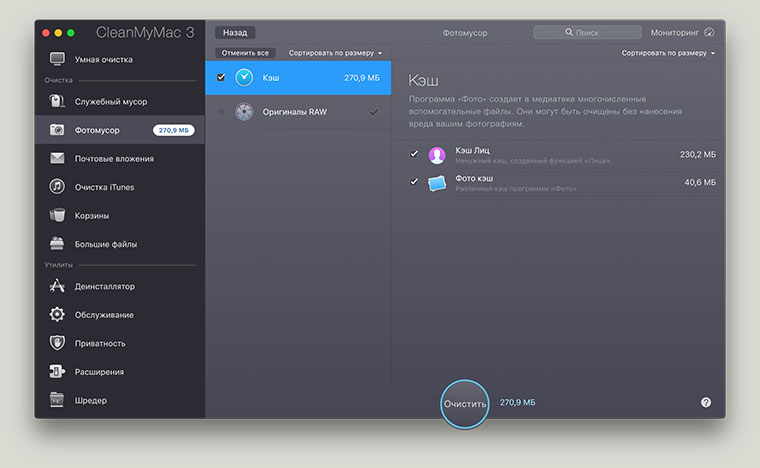
Task: Click the Расширения plug icon
Action: [57, 372]
